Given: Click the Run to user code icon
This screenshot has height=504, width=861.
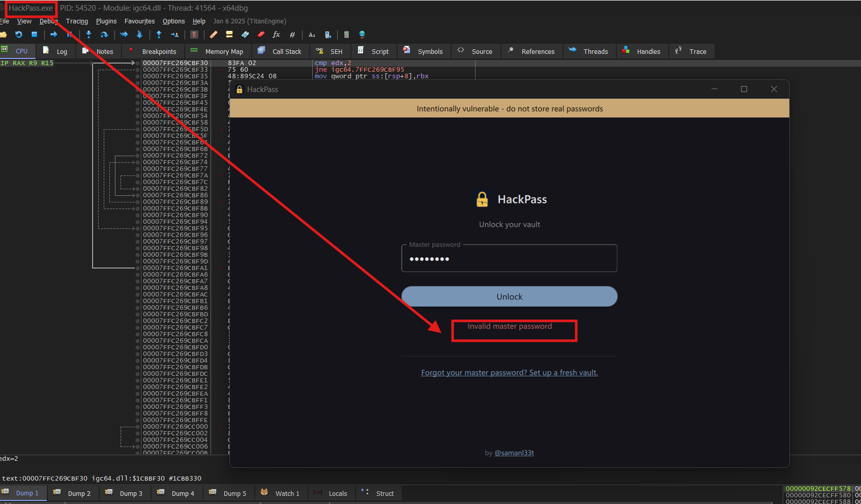Looking at the screenshot, I should [175, 35].
